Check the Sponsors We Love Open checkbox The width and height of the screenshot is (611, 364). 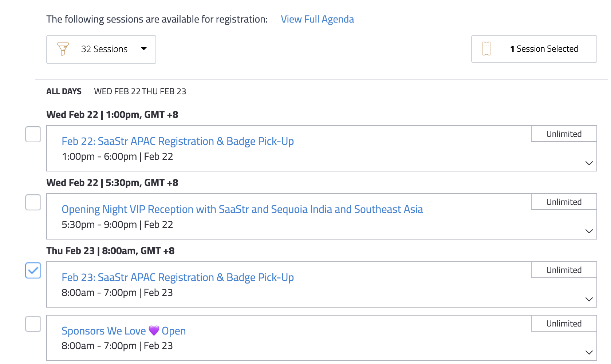tap(33, 324)
